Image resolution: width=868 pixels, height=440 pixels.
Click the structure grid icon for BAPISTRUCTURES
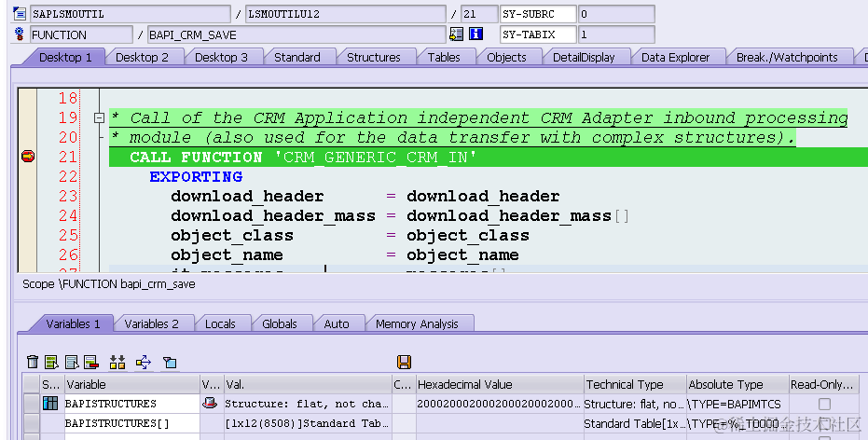point(50,404)
